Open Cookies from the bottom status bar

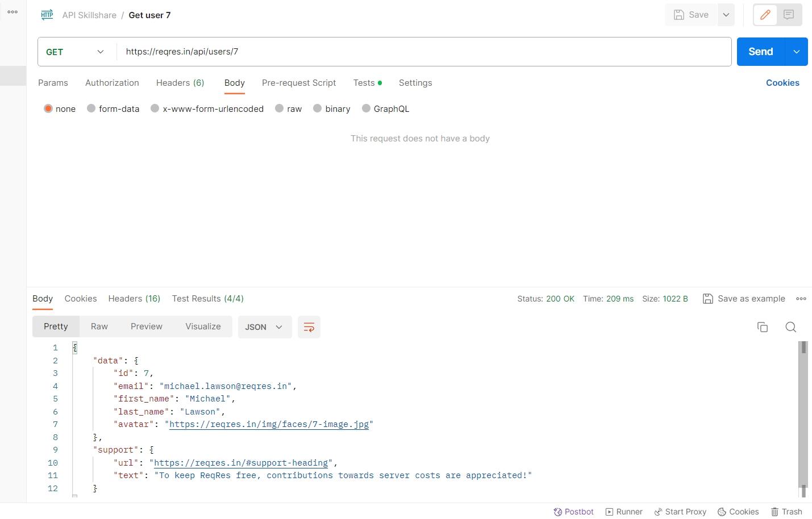[738, 512]
